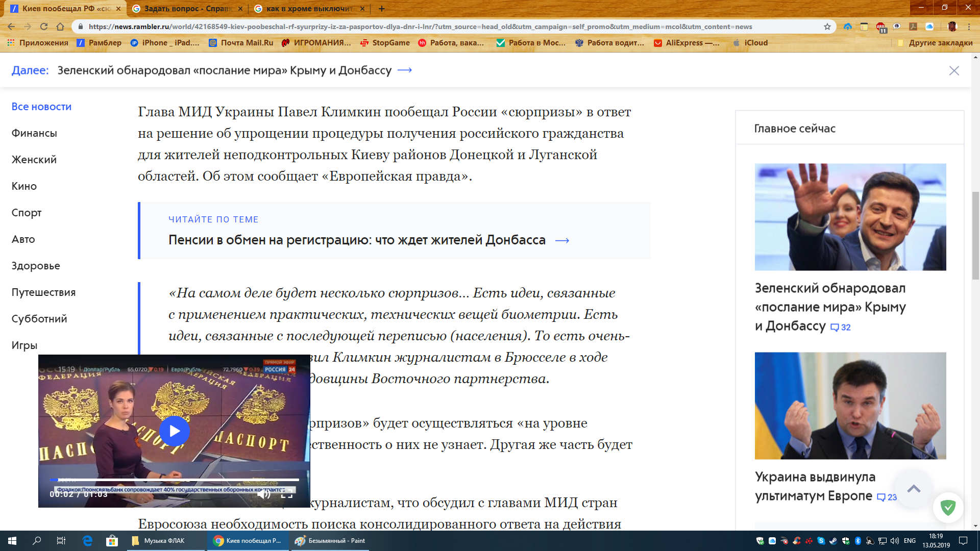The width and height of the screenshot is (980, 551).
Task: Open a new browser tab
Action: 382,9
